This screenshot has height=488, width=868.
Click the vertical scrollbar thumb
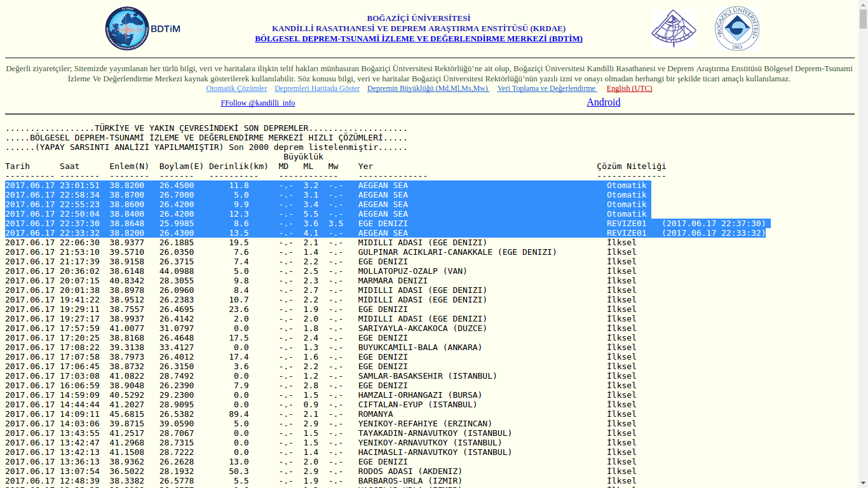(863, 20)
